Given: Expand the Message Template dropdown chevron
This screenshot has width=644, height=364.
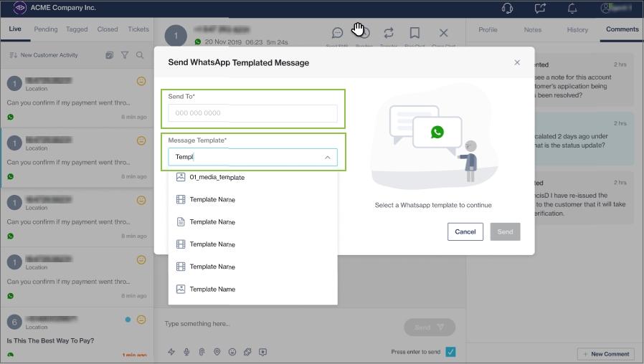Looking at the screenshot, I should click(x=327, y=157).
